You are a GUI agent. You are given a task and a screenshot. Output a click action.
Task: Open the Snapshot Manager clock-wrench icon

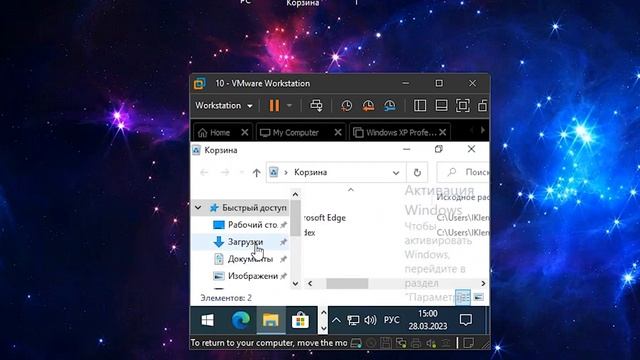coord(390,106)
